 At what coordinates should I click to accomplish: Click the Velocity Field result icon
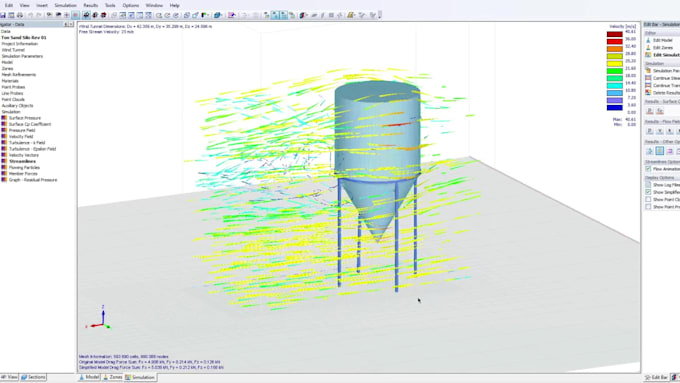[x=4, y=137]
